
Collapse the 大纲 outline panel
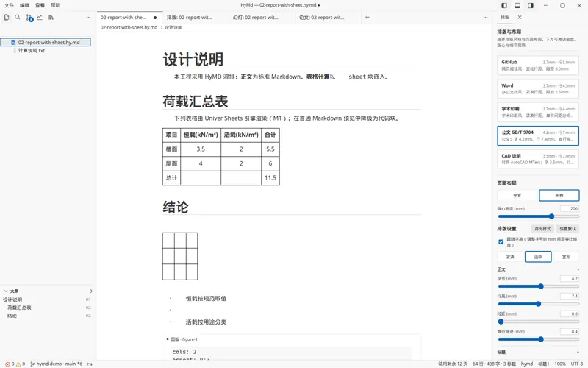[6, 291]
